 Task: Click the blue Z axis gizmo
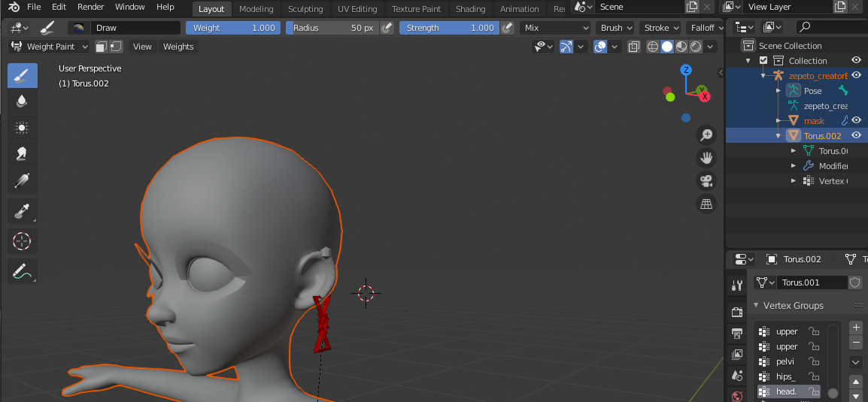(687, 70)
